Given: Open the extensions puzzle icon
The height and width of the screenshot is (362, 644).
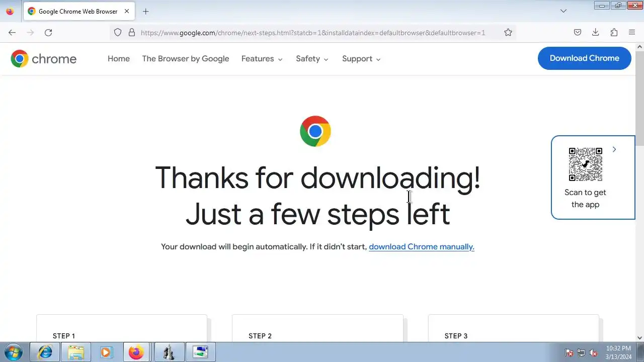Looking at the screenshot, I should click(x=614, y=33).
